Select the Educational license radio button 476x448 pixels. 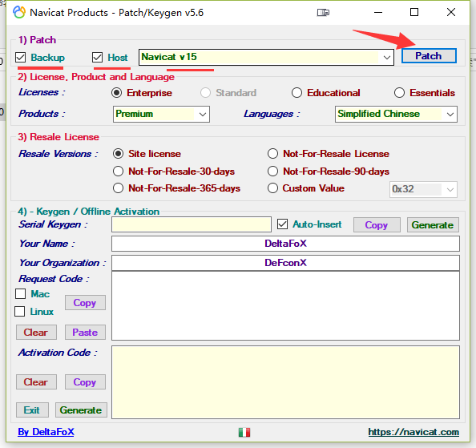click(x=296, y=93)
